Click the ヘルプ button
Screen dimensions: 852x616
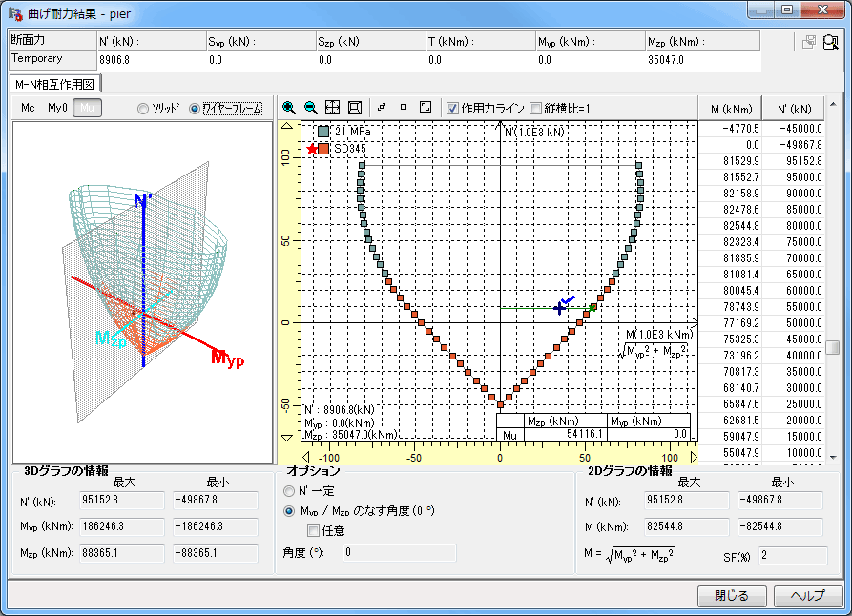(x=807, y=596)
